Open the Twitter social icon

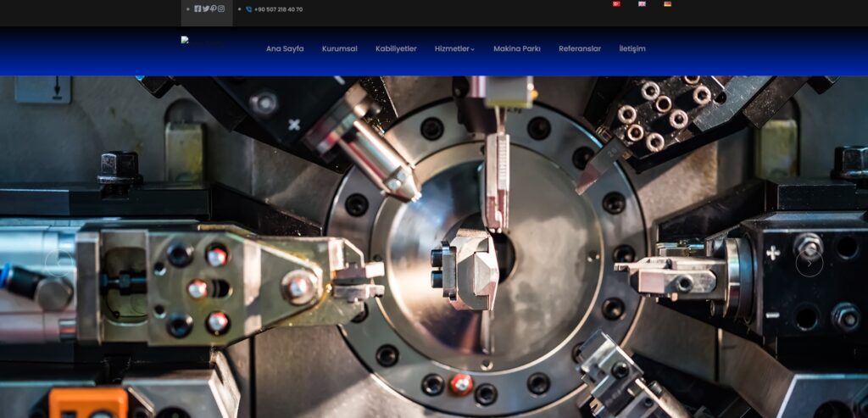[206, 8]
